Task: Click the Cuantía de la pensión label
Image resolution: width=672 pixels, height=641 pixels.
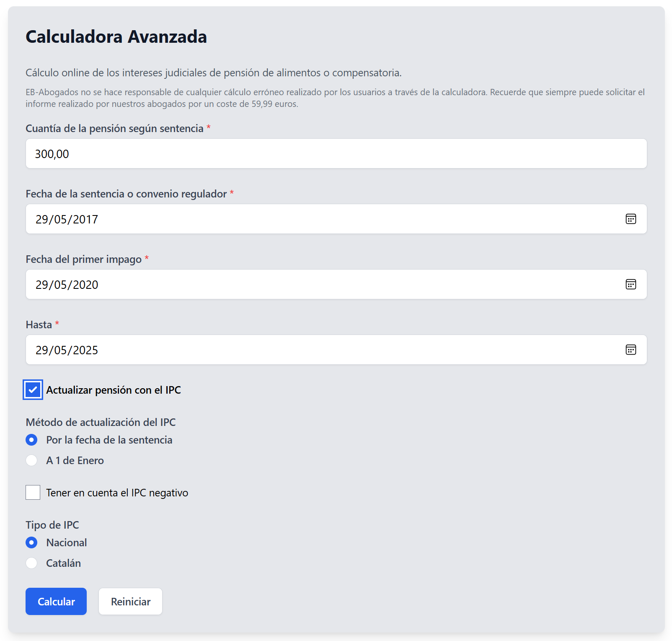Action: 115,129
